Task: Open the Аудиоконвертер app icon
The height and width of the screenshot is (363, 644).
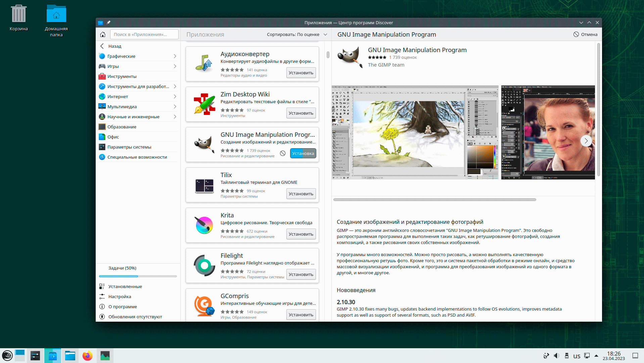Action: point(204,64)
